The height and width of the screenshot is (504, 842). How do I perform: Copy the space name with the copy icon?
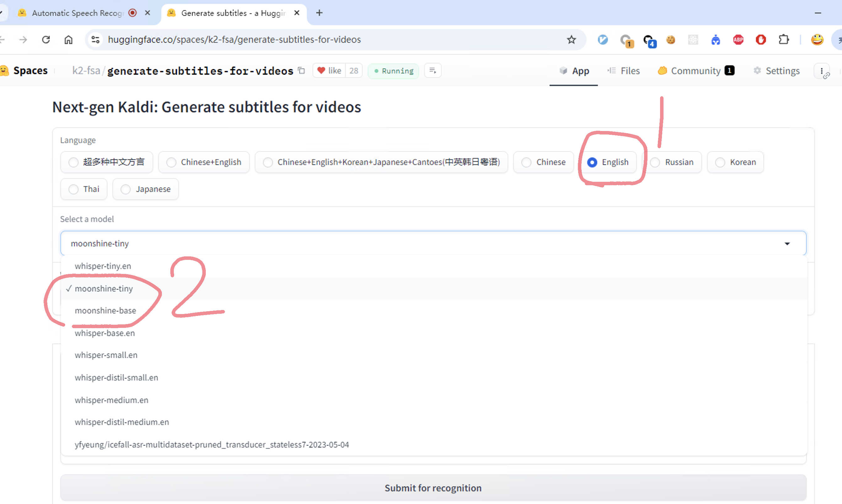[301, 70]
